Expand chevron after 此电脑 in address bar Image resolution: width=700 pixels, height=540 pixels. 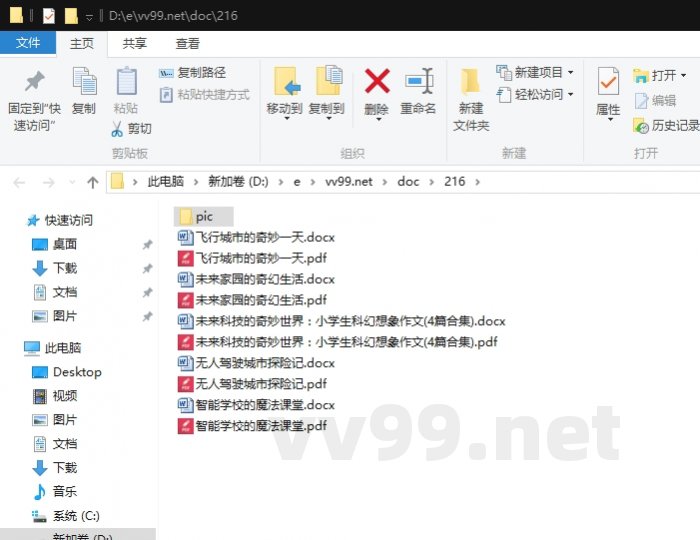coord(196,182)
